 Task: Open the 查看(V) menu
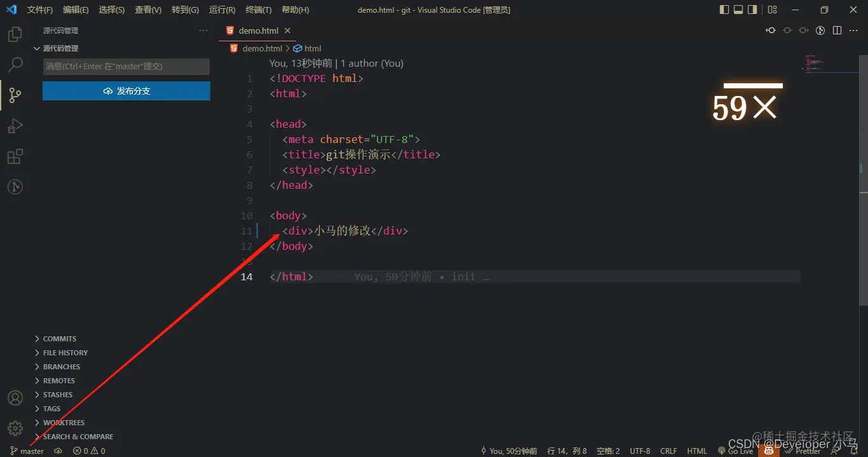(148, 10)
